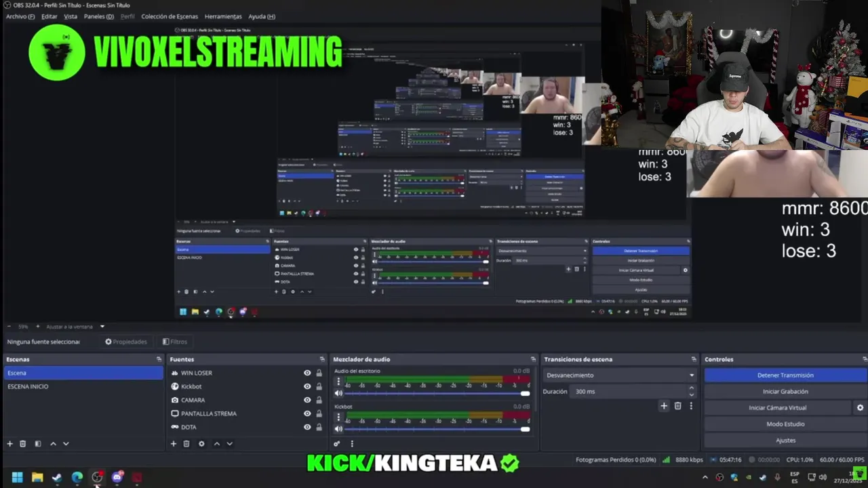Click Detener Transmisión button
Image resolution: width=868 pixels, height=488 pixels.
click(x=785, y=375)
